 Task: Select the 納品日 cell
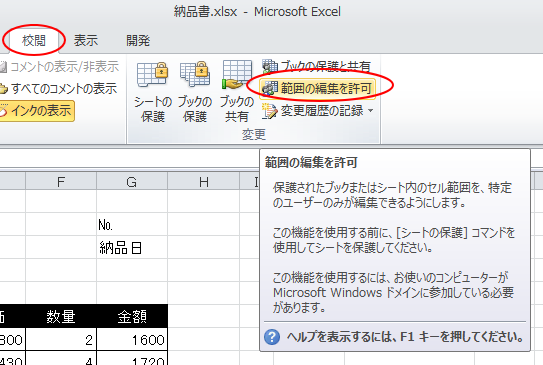pos(132,248)
